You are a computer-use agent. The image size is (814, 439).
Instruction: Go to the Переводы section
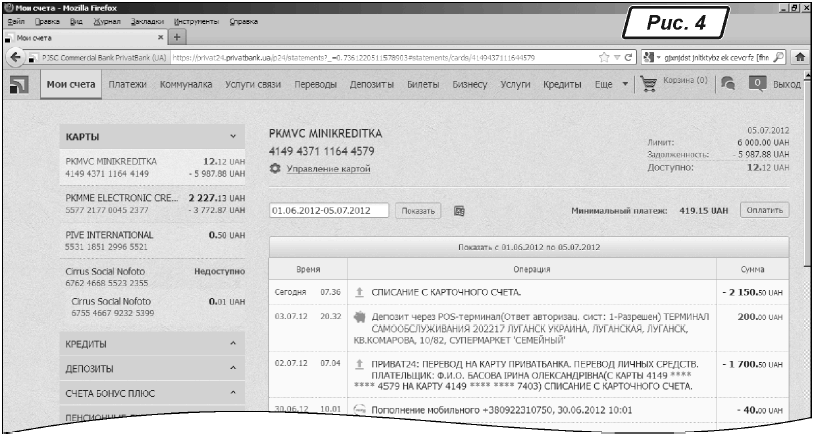(316, 86)
